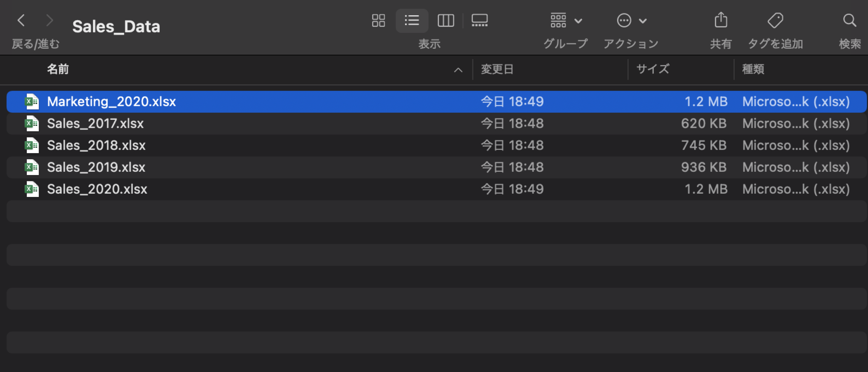Sort by Name (名前) column header

pos(58,69)
